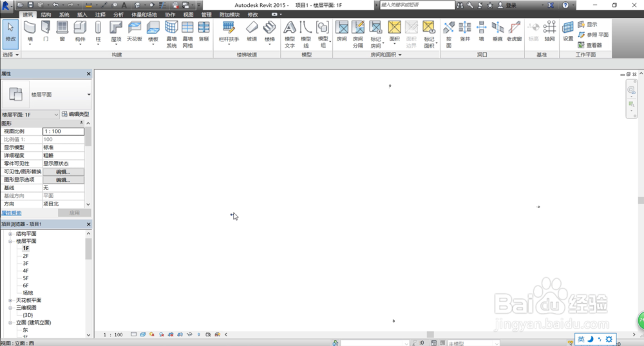Open the 属性帮助 link
644x346 pixels.
12,213
